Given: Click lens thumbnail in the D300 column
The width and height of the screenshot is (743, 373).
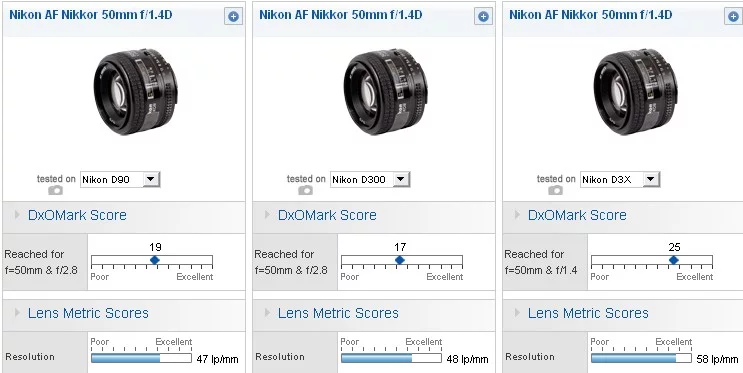Looking at the screenshot, I should tap(385, 91).
